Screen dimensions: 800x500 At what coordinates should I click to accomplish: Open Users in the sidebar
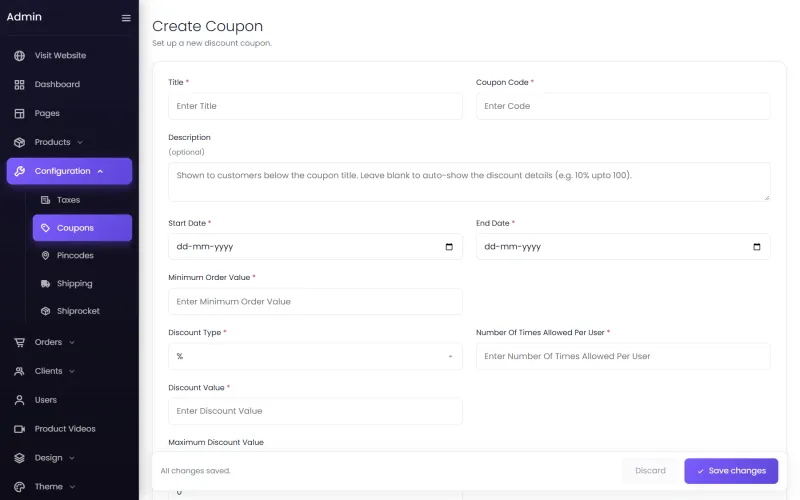pyautogui.click(x=69, y=400)
